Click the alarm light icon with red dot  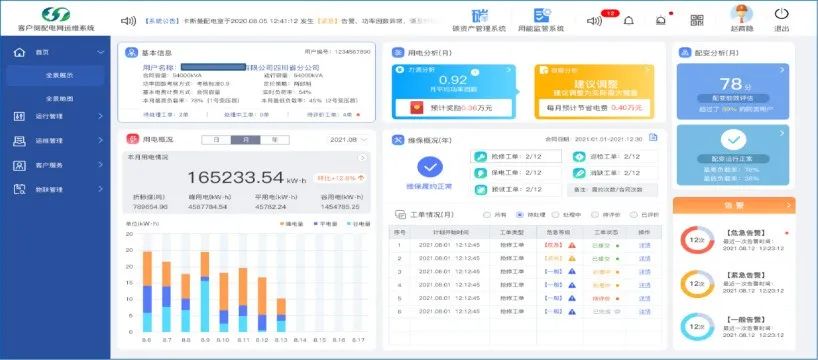660,20
